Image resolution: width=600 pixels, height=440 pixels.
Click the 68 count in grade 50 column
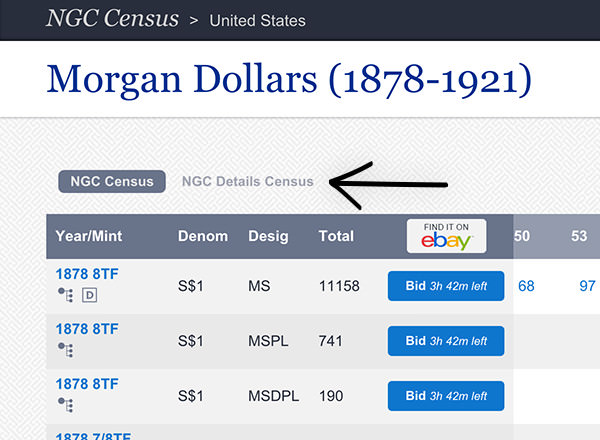tap(526, 286)
